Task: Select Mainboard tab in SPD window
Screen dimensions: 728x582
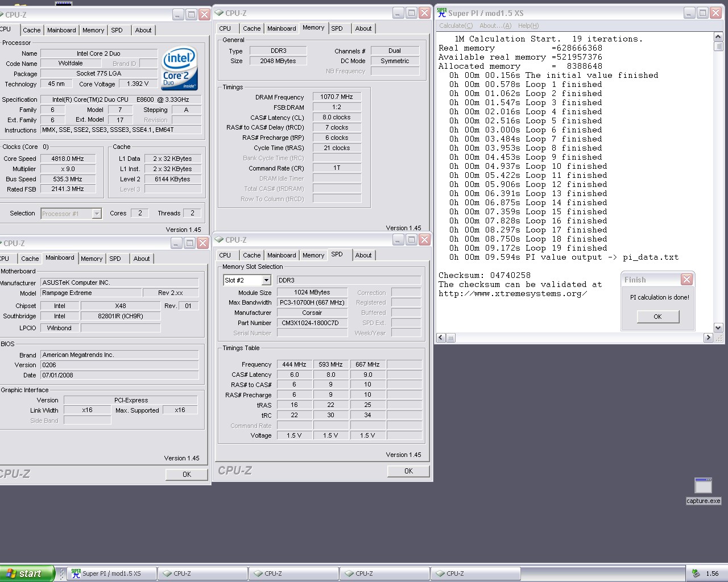Action: [282, 255]
